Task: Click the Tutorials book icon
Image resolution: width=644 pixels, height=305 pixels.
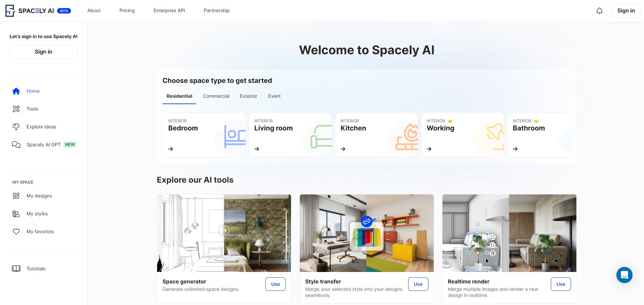Action: tap(16, 269)
